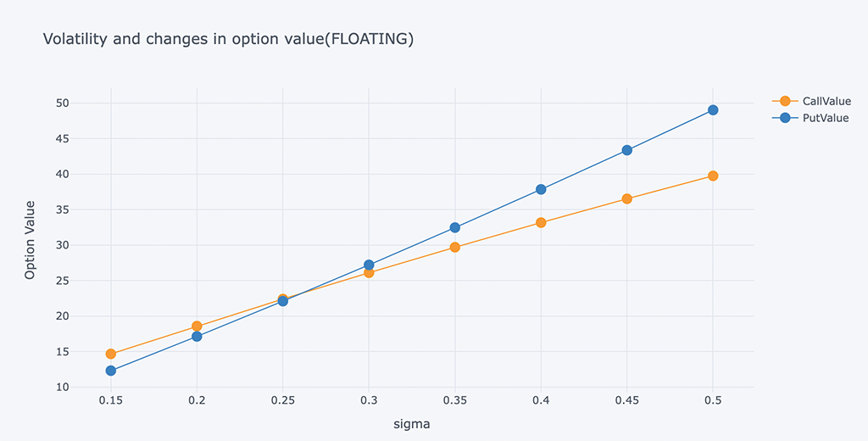This screenshot has width=868, height=441.
Task: Select the PutValue marker at sigma 0.2
Action: click(197, 337)
